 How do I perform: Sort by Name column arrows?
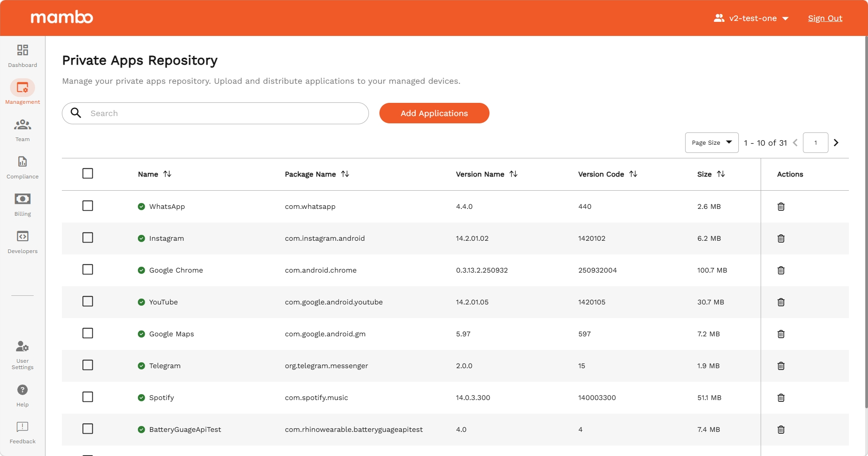coord(167,174)
